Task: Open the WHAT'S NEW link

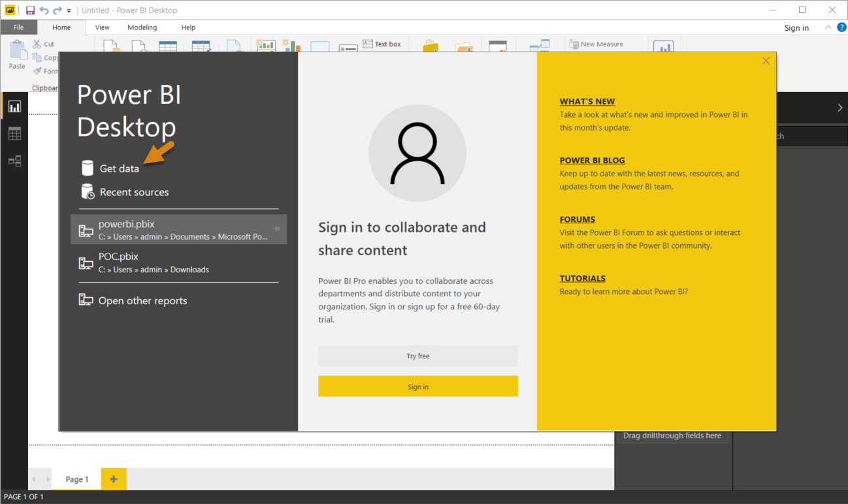Action: coord(587,101)
